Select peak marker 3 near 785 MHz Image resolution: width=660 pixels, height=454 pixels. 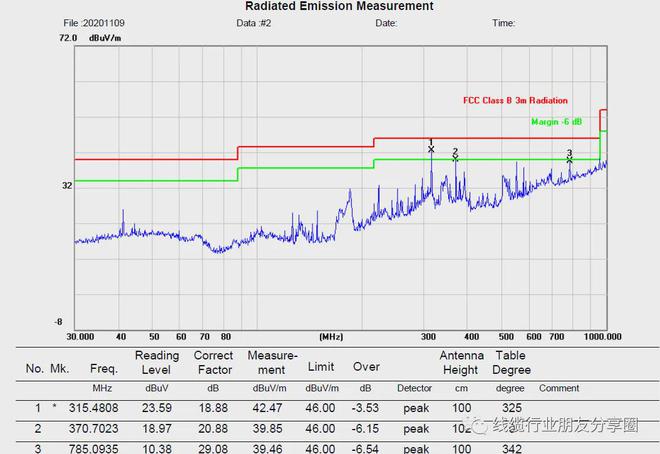click(570, 159)
